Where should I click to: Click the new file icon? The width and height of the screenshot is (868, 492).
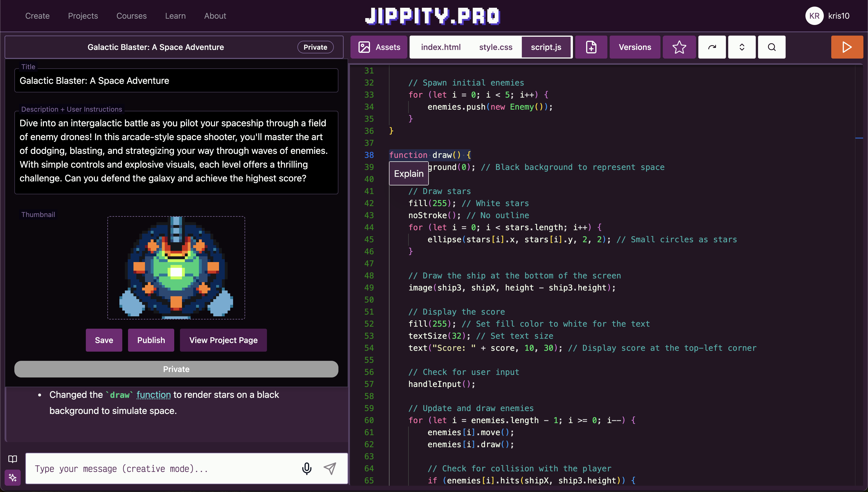point(591,47)
